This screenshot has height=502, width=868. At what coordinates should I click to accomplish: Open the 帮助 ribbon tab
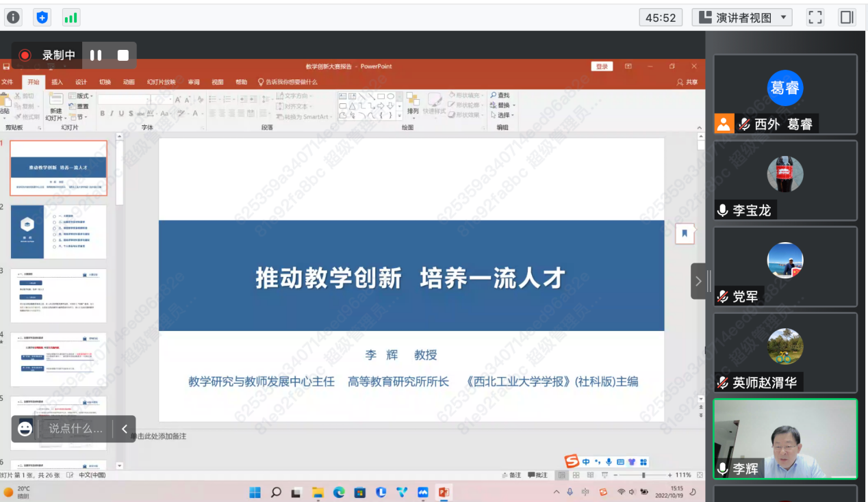pyautogui.click(x=241, y=82)
